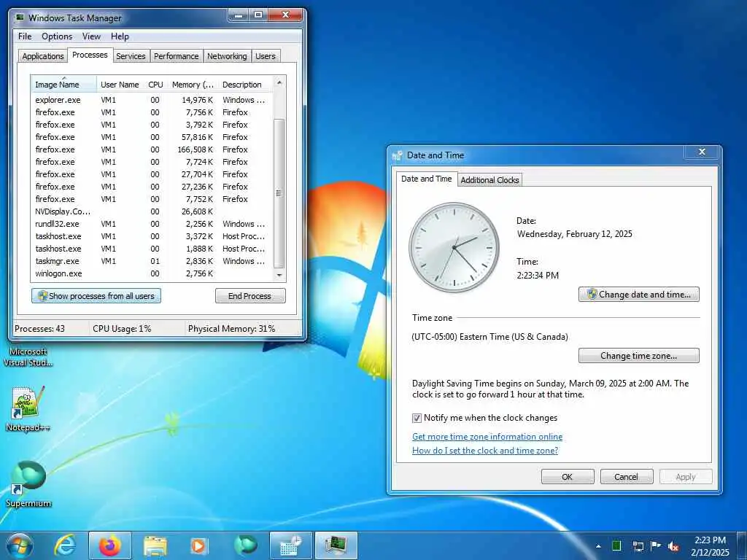Select firefox.exe using 7,756 K

152,112
